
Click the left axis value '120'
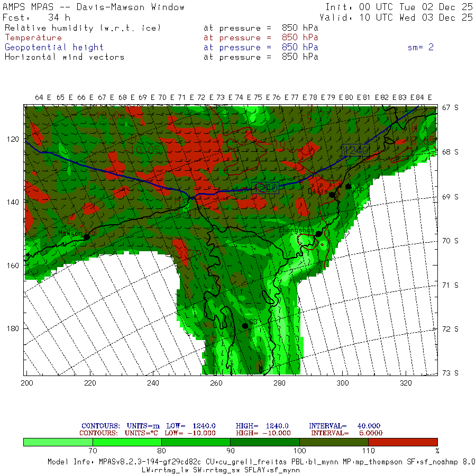click(13, 139)
